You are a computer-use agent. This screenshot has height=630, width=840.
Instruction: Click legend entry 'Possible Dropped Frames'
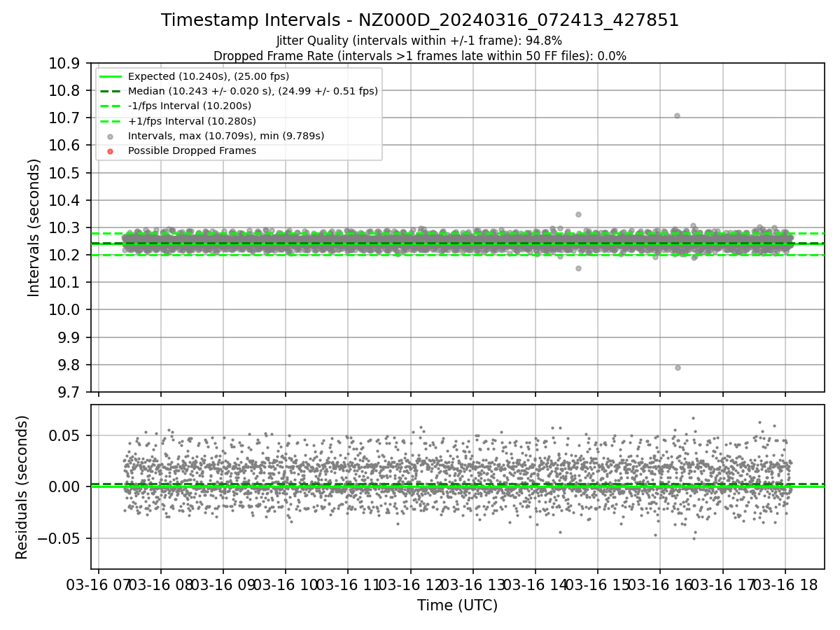click(x=192, y=150)
